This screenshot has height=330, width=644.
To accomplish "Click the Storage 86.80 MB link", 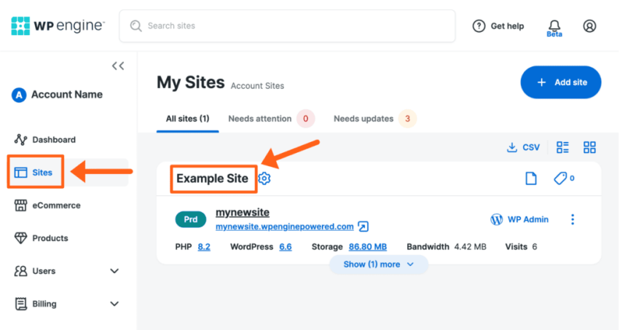I will click(368, 247).
